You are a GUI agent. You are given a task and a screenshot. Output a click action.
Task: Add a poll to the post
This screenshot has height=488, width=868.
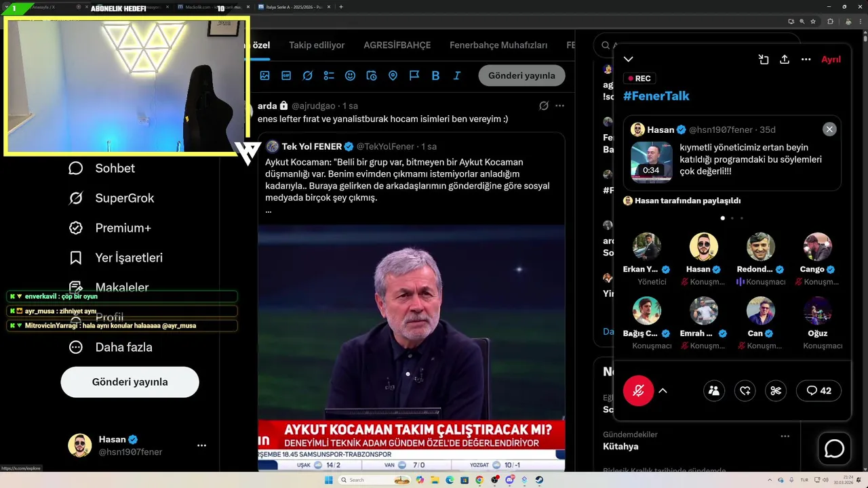point(329,76)
